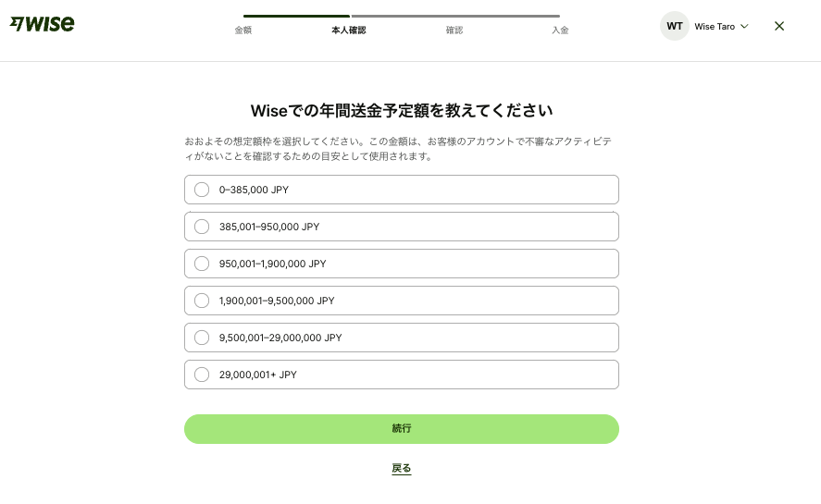Choose the 950,001–1,900,000 JPY option
The image size is (821, 504).
202,264
